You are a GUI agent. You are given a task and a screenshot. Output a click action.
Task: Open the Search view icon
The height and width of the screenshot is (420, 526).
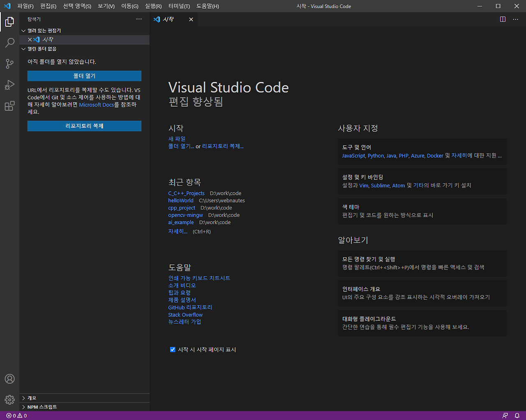click(9, 43)
